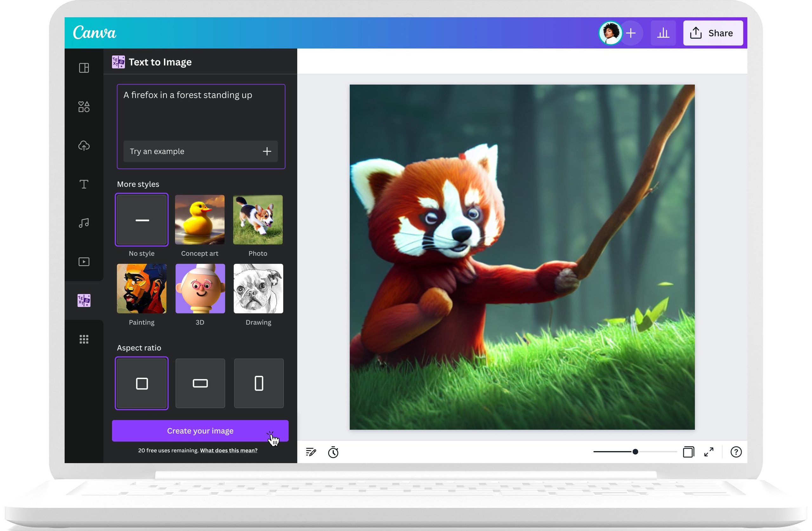Open the Elements shapes sidebar icon
812x531 pixels.
click(84, 107)
